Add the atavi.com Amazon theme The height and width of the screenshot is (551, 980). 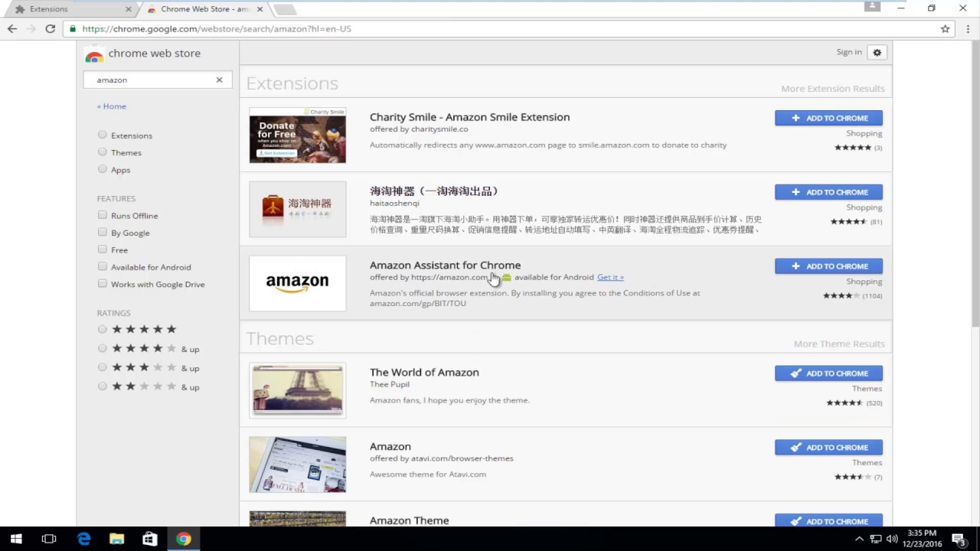tap(828, 448)
